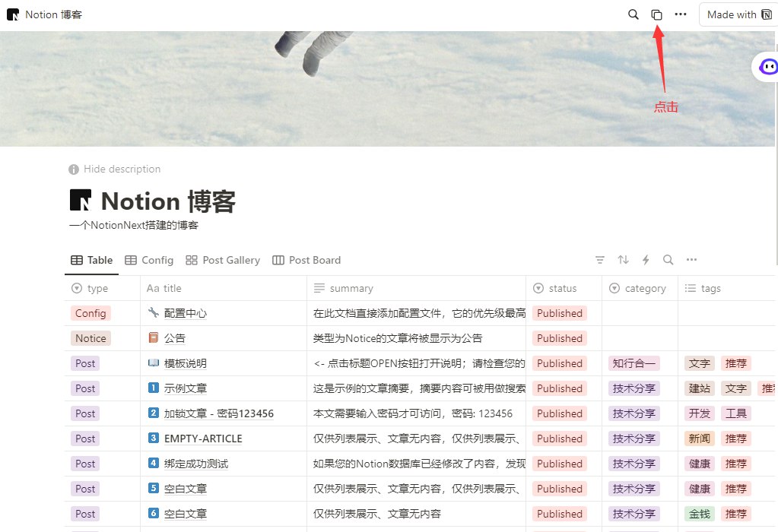Click the database search magnifier icon

click(668, 260)
